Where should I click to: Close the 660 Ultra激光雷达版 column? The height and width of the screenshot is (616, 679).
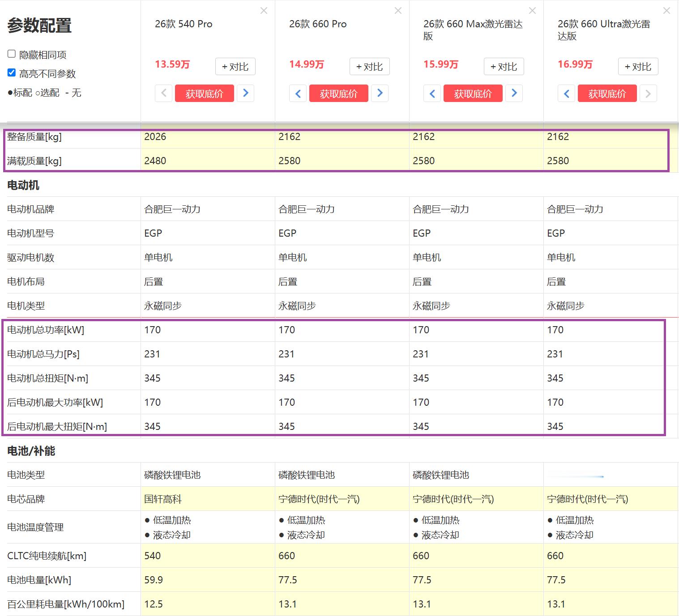coord(666,11)
